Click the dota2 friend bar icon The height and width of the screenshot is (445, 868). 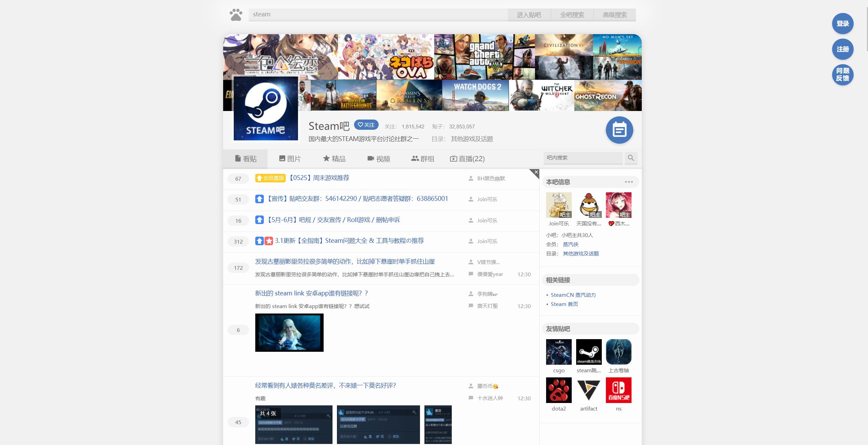(x=559, y=390)
